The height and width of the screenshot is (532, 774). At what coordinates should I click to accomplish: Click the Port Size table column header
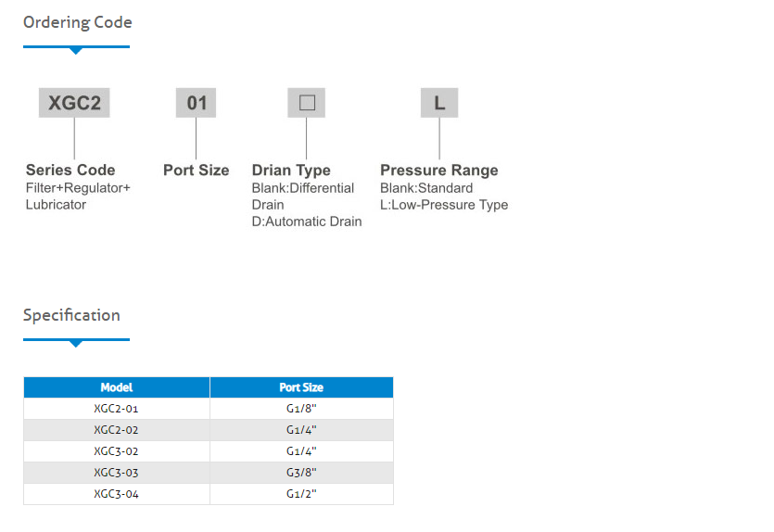tap(301, 387)
